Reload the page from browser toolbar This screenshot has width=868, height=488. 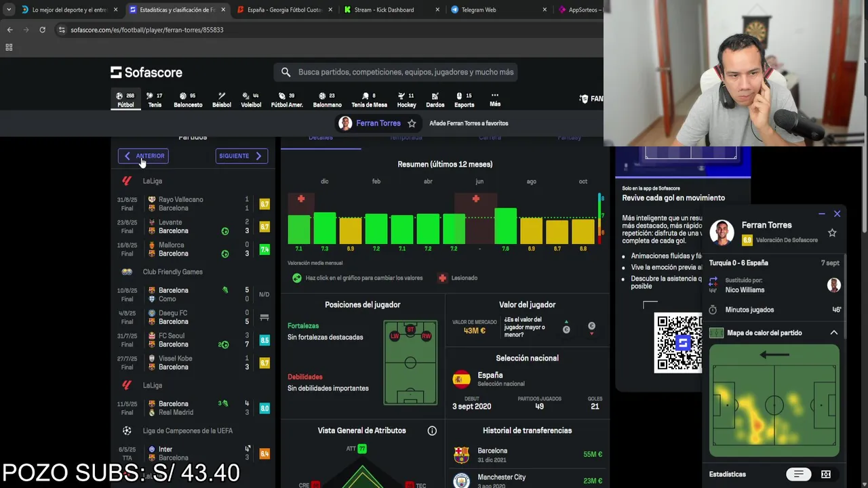(42, 30)
